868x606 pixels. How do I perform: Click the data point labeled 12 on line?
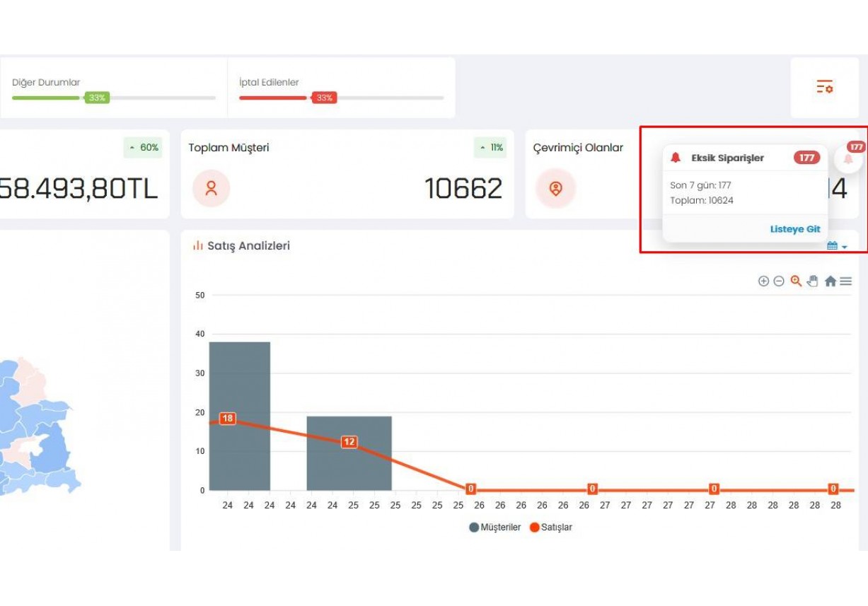tap(349, 442)
